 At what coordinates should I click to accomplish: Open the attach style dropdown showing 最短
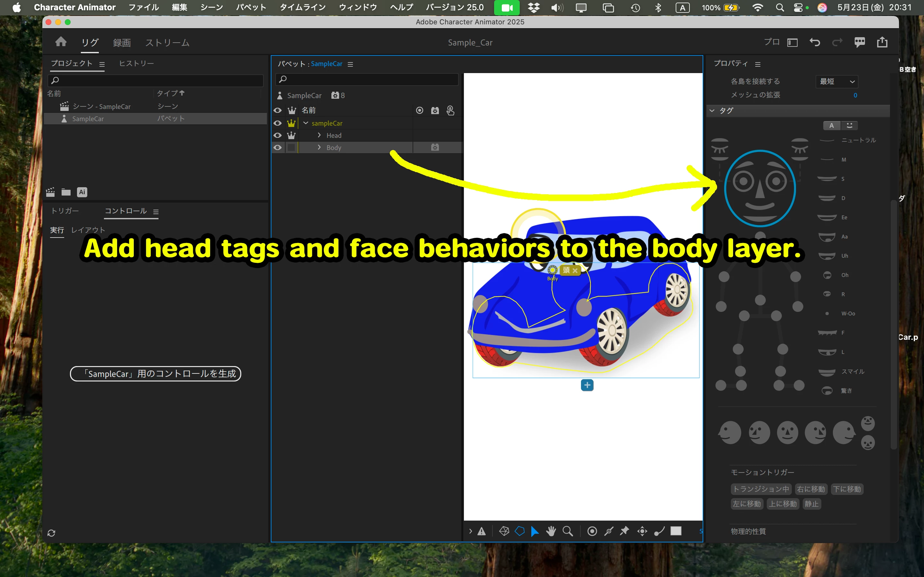coord(836,81)
